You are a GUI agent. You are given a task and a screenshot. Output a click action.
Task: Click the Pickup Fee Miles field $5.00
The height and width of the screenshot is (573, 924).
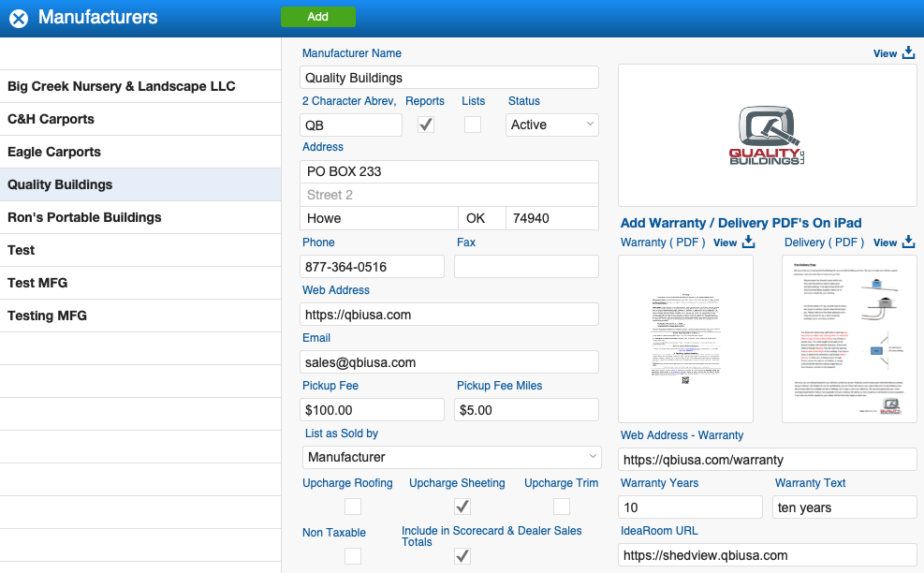tap(526, 410)
